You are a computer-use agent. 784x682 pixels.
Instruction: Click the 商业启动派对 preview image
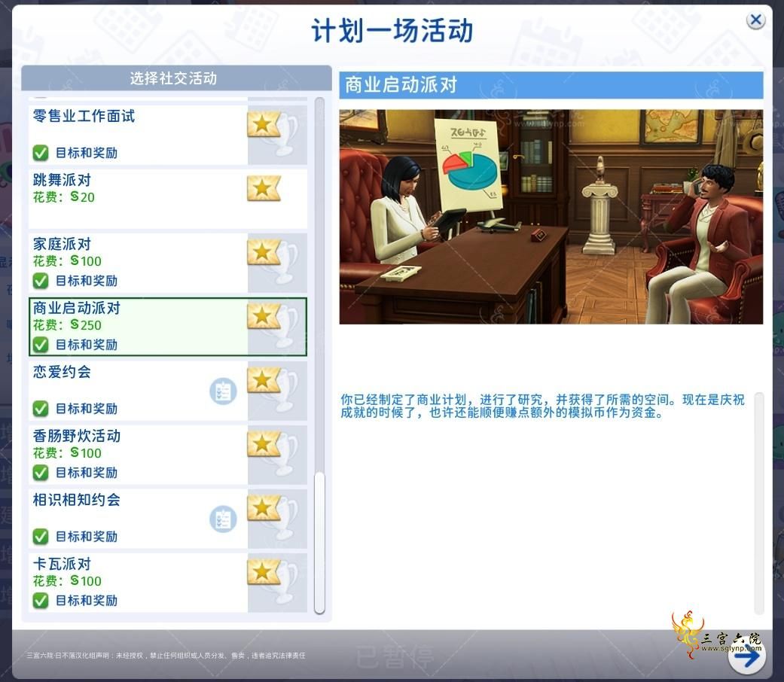(551, 217)
